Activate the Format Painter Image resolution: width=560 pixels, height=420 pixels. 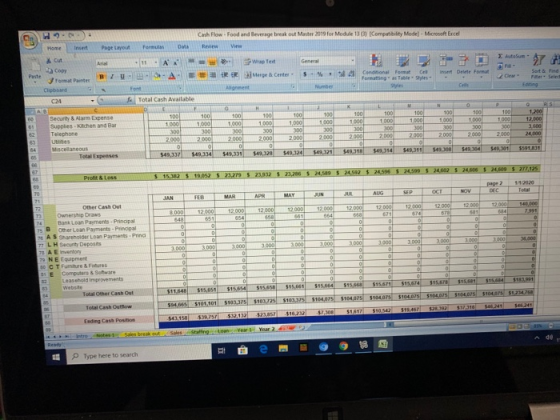pos(69,81)
